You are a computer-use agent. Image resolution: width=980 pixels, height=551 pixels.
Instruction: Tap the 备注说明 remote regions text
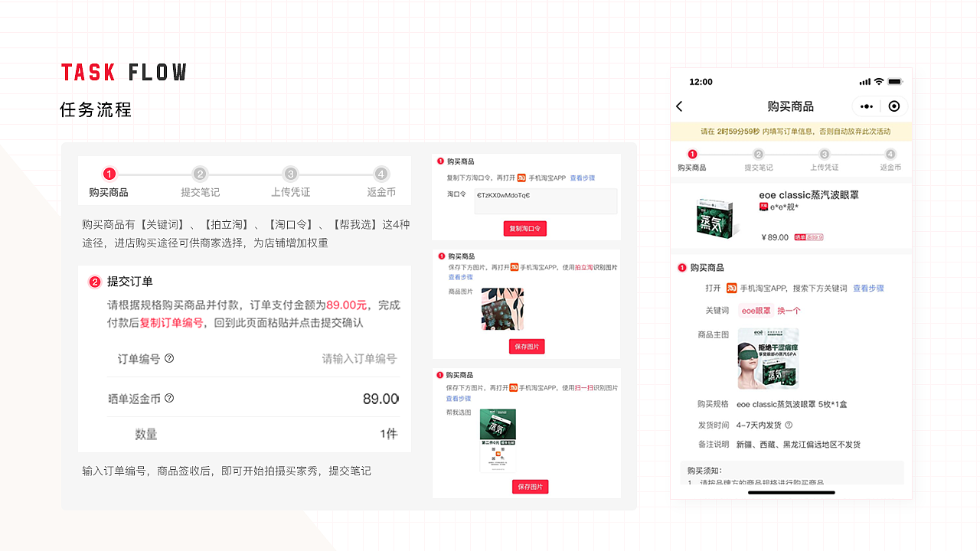pyautogui.click(x=798, y=445)
